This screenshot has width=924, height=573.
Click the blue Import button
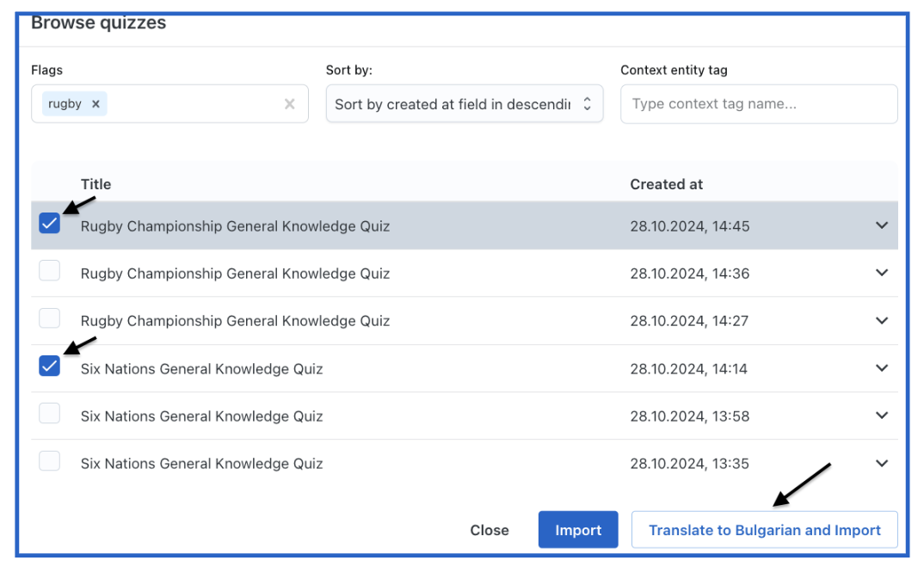(578, 530)
